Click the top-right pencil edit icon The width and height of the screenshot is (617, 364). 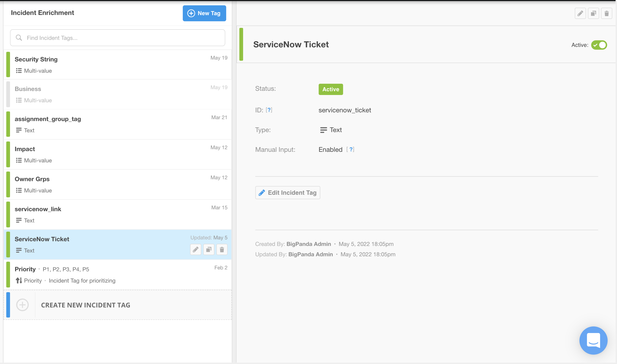(x=580, y=13)
